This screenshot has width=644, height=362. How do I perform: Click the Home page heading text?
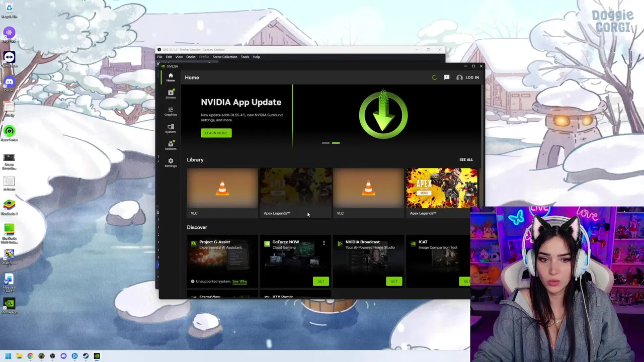pyautogui.click(x=192, y=77)
